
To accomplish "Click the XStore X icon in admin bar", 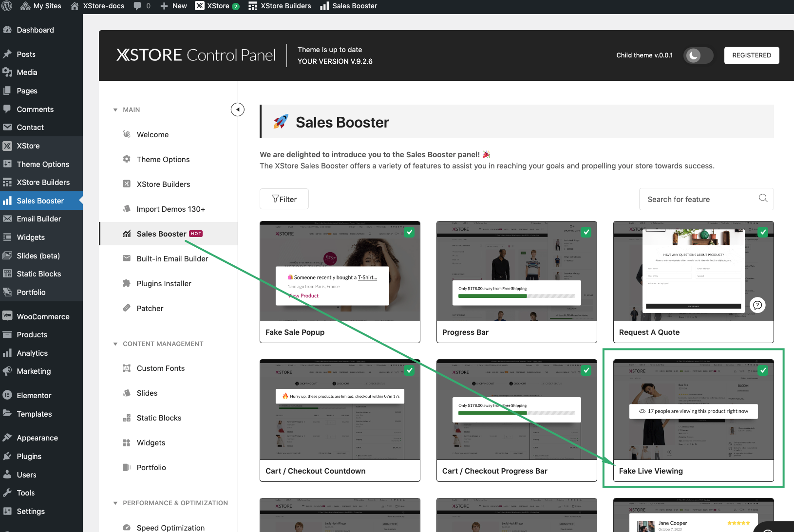I will [x=200, y=6].
